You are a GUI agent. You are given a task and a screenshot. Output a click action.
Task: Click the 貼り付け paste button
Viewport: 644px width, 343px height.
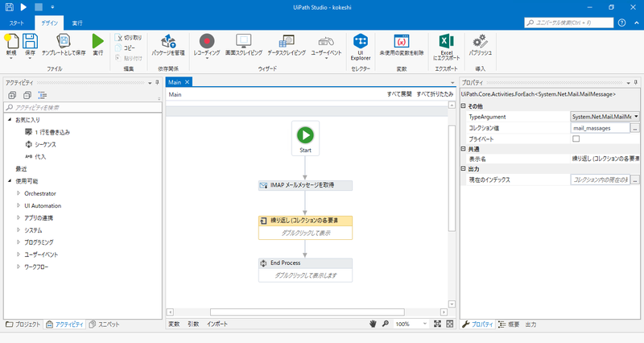128,58
